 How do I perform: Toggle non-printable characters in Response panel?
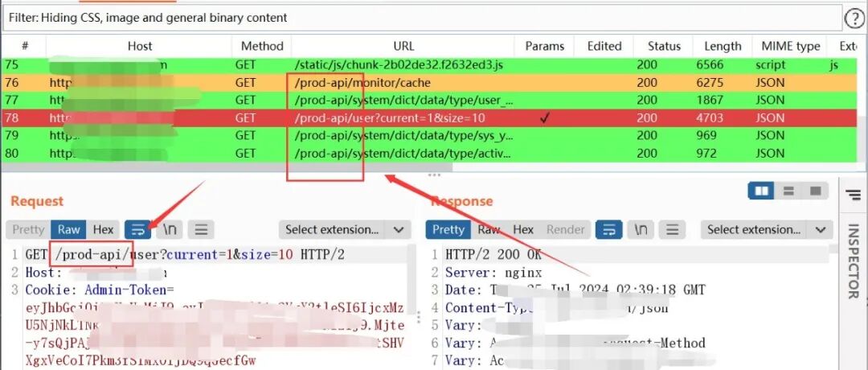641,229
